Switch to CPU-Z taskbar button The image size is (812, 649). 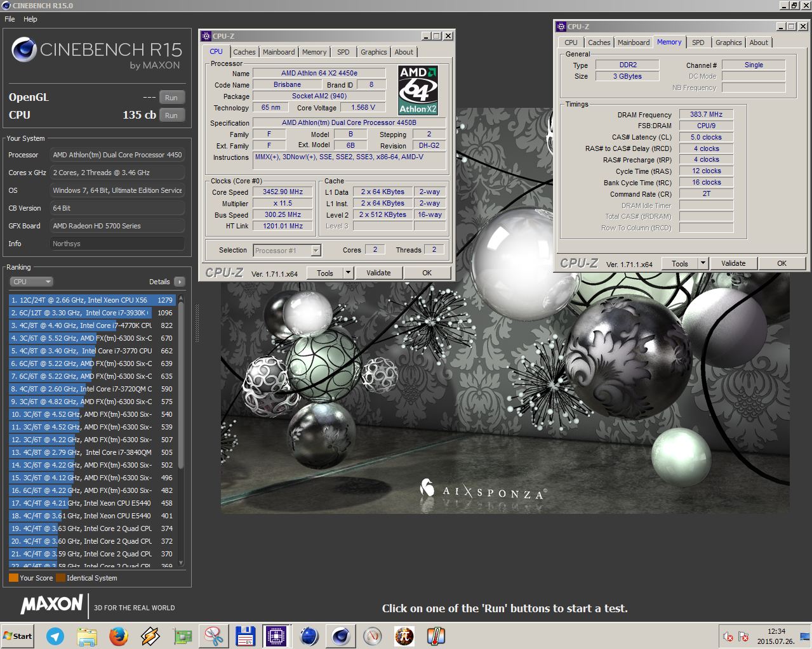tap(277, 636)
